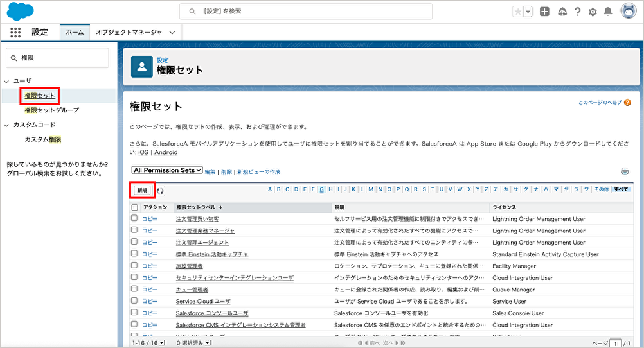Click the page number input field
Image resolution: width=644 pixels, height=348 pixels.
(x=615, y=344)
